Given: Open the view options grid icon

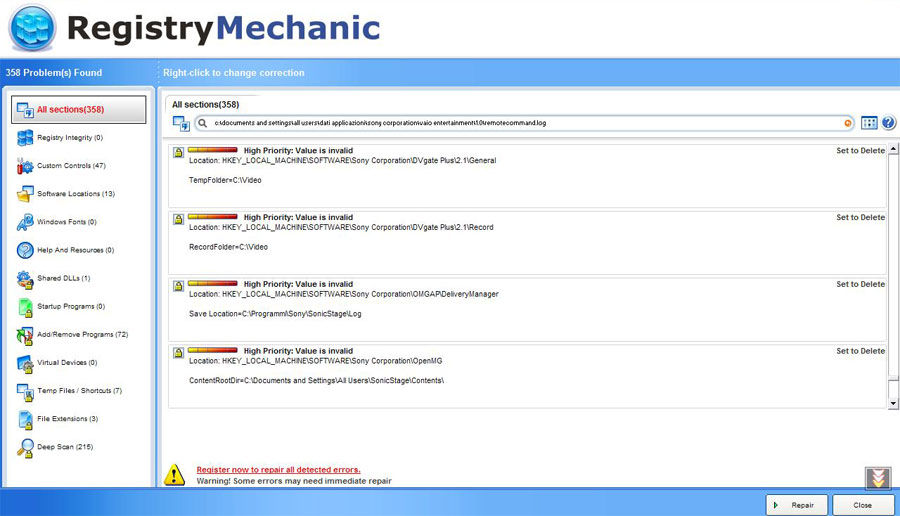Looking at the screenshot, I should pos(869,123).
